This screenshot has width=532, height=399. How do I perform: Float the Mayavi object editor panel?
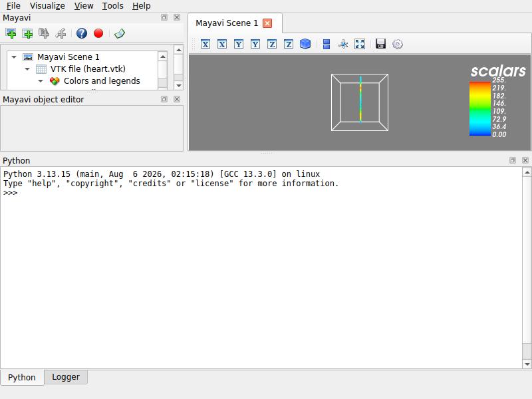[x=164, y=99]
